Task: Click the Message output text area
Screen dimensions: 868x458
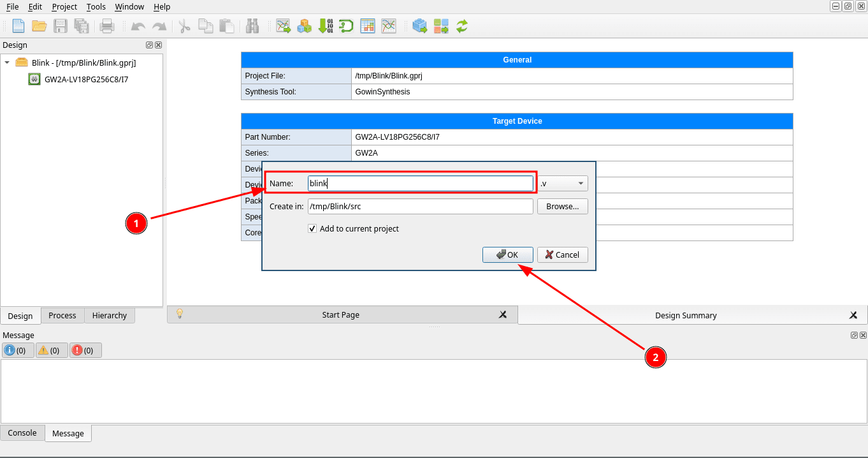Action: click(434, 391)
